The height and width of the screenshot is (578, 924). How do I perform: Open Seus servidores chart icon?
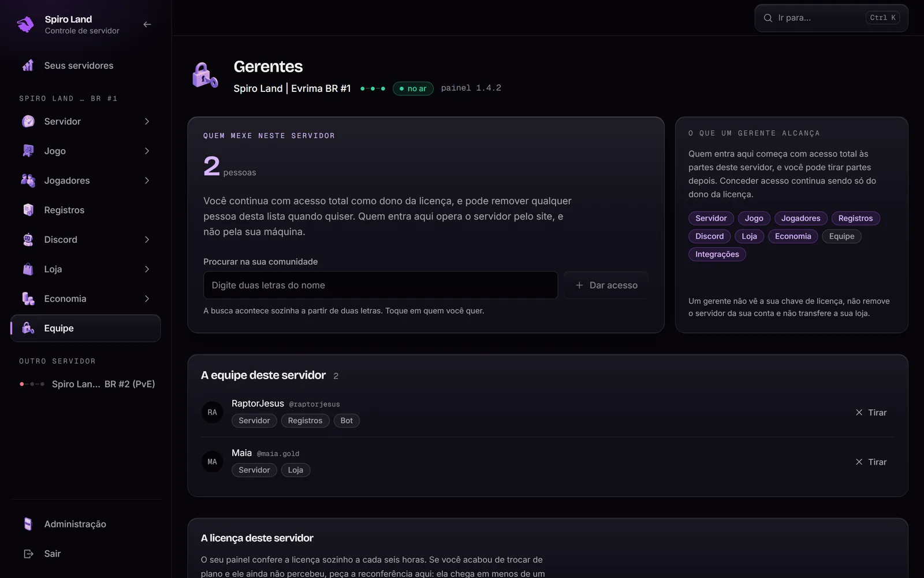(28, 65)
